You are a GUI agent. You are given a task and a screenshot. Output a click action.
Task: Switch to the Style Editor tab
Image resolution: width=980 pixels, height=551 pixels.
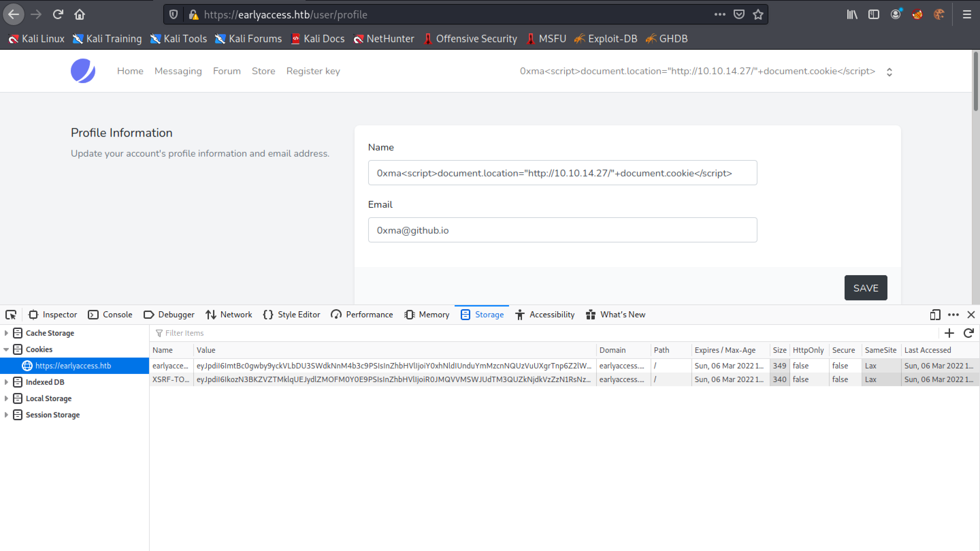[291, 315]
